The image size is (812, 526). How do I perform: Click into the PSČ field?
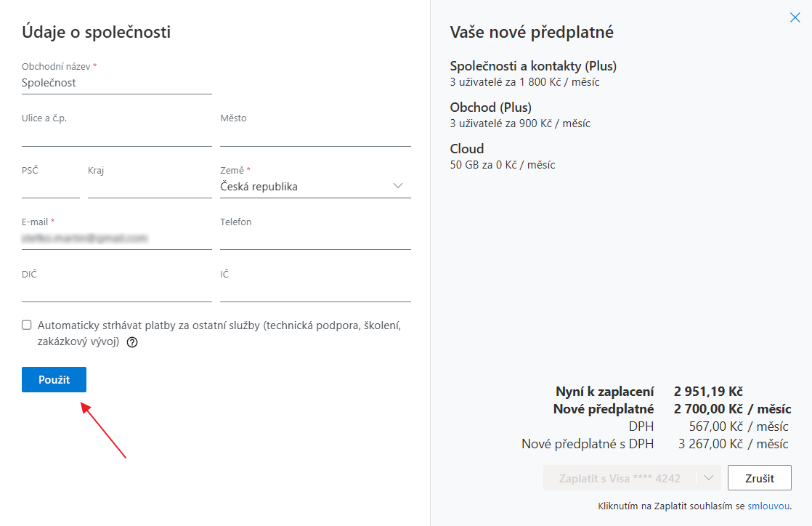51,187
